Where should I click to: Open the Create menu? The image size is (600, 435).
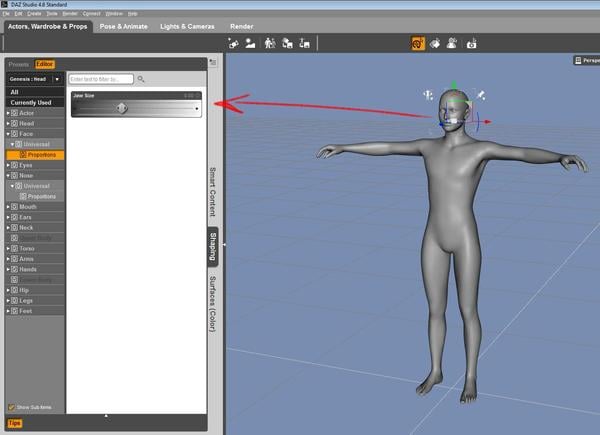tap(34, 13)
